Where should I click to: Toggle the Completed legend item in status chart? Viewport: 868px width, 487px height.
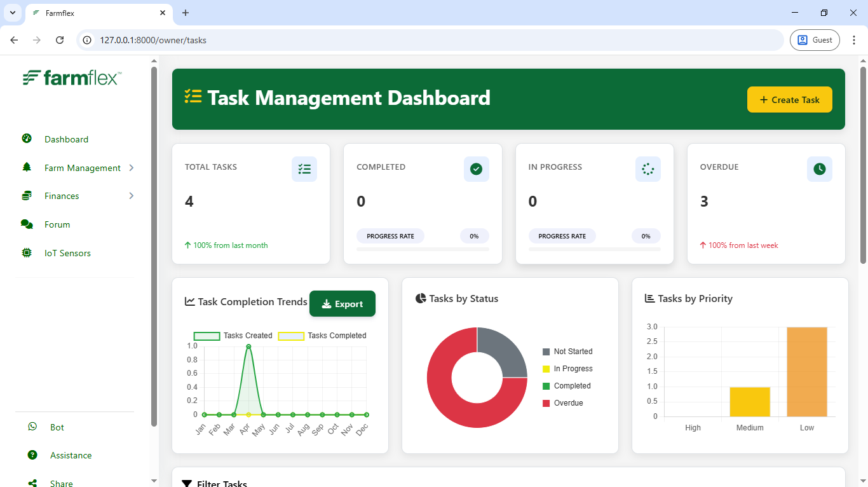(567, 386)
